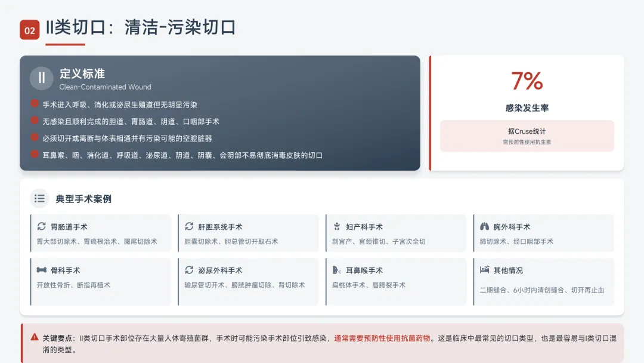This screenshot has width=644, height=363.
Task: Click text 肺切除术、经口咽部手术
Action: coord(516,242)
